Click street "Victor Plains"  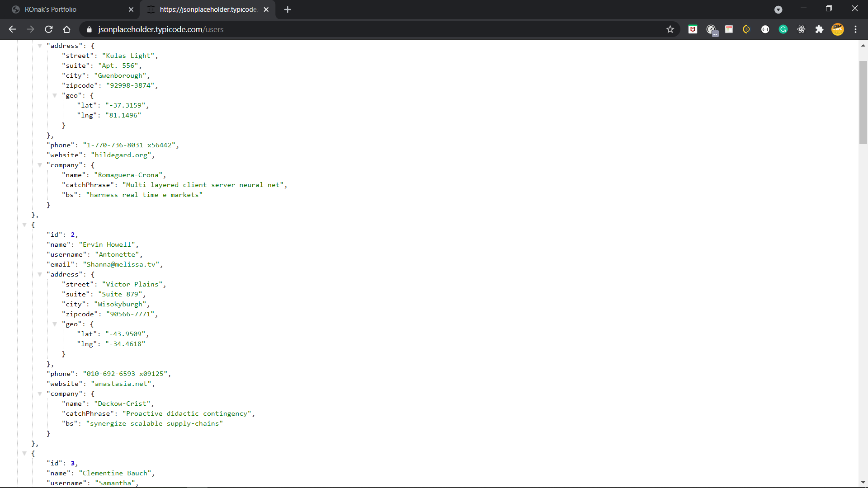(132, 284)
